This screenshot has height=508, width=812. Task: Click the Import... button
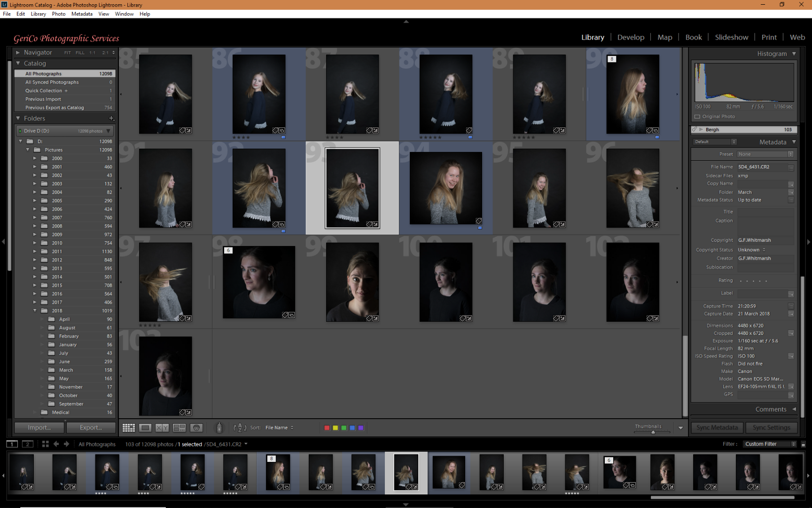39,428
